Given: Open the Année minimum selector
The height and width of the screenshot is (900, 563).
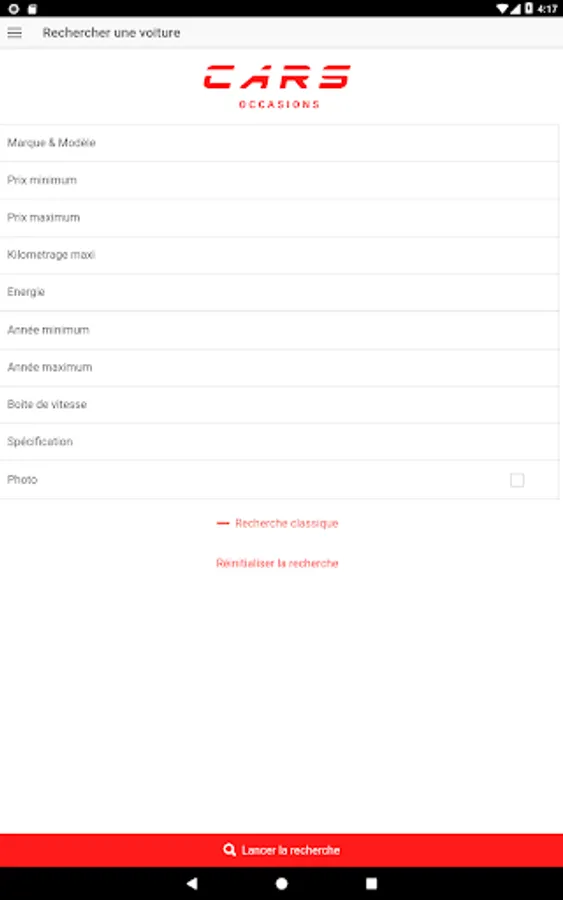Looking at the screenshot, I should point(279,330).
